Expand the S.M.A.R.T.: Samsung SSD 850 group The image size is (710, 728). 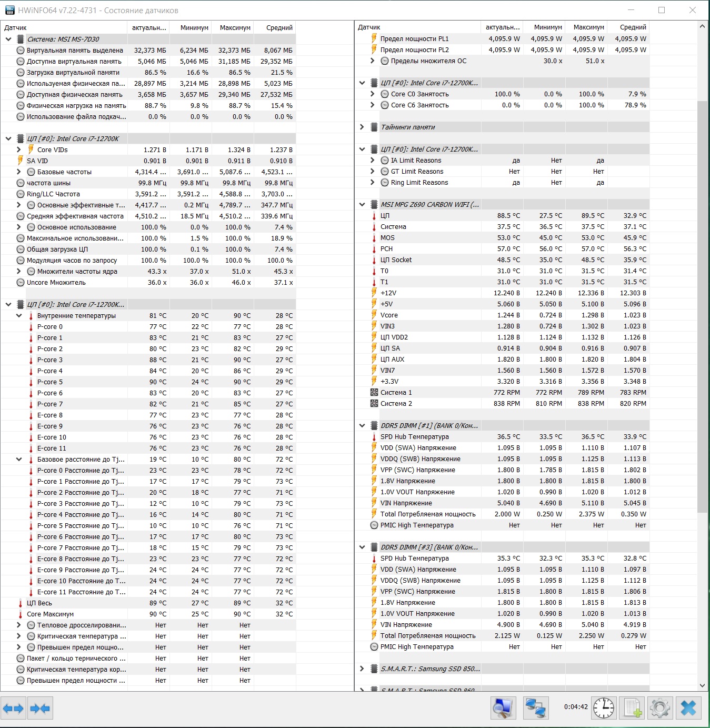click(x=362, y=669)
